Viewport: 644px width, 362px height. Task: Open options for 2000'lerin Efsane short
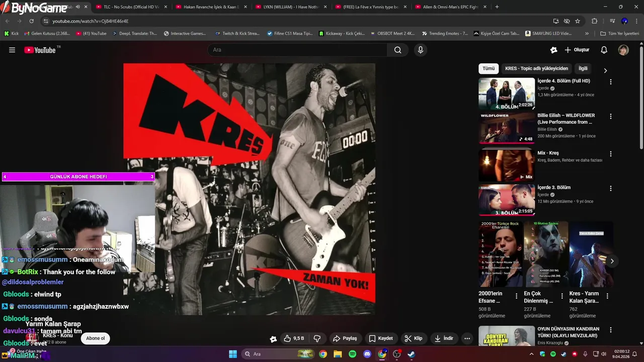tap(516, 296)
